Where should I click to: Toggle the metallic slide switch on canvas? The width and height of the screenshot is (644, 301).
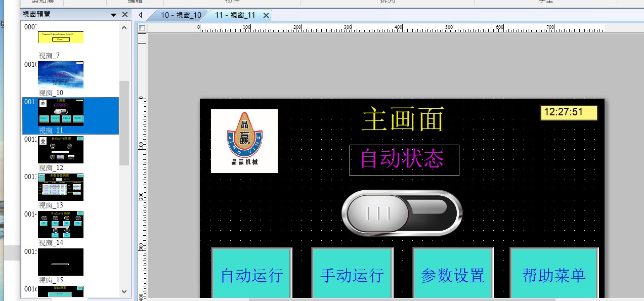[402, 212]
